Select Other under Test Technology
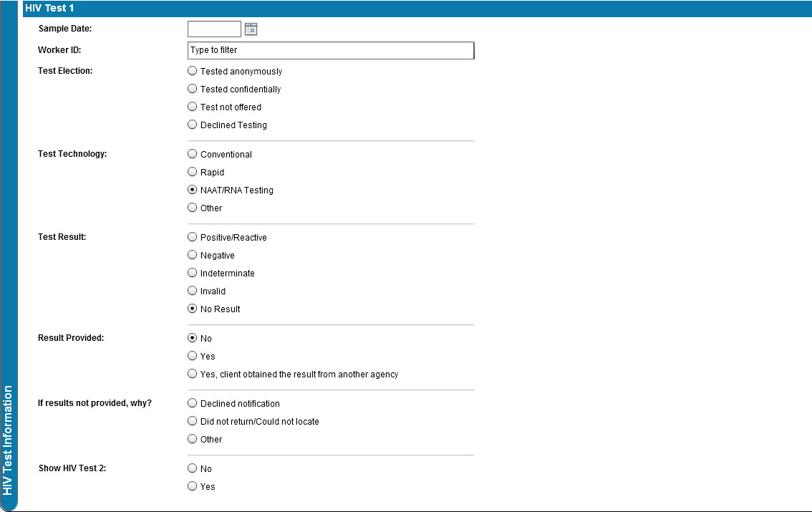812x512 pixels. 192,208
